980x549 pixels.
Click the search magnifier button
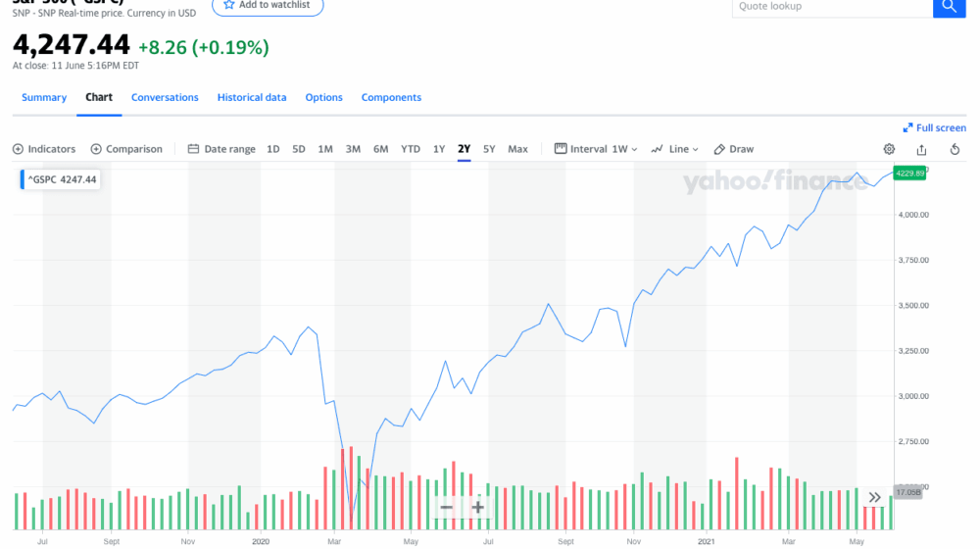coord(948,7)
